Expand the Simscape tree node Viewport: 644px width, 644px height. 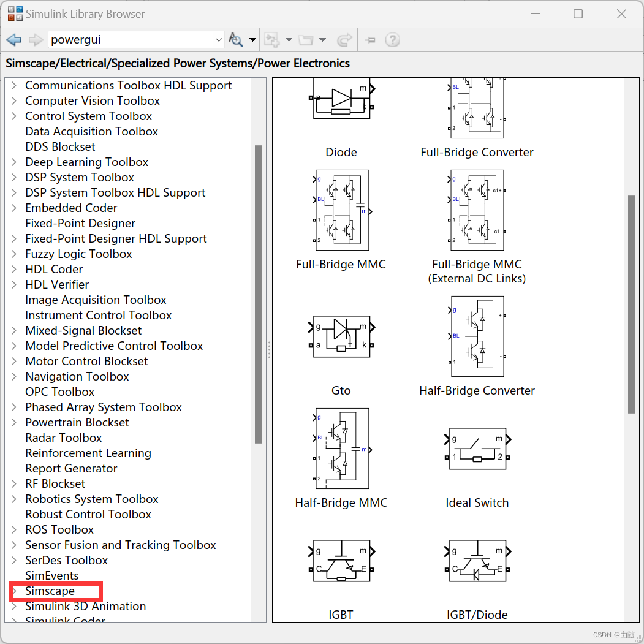coord(14,591)
